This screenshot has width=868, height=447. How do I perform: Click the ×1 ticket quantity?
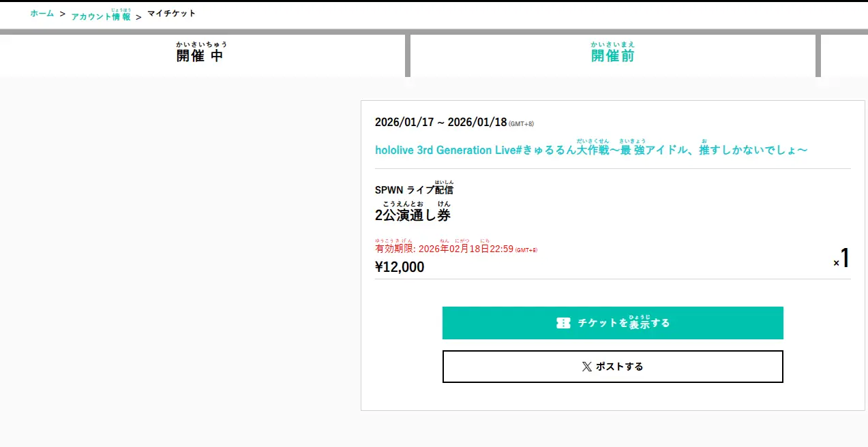click(x=841, y=259)
